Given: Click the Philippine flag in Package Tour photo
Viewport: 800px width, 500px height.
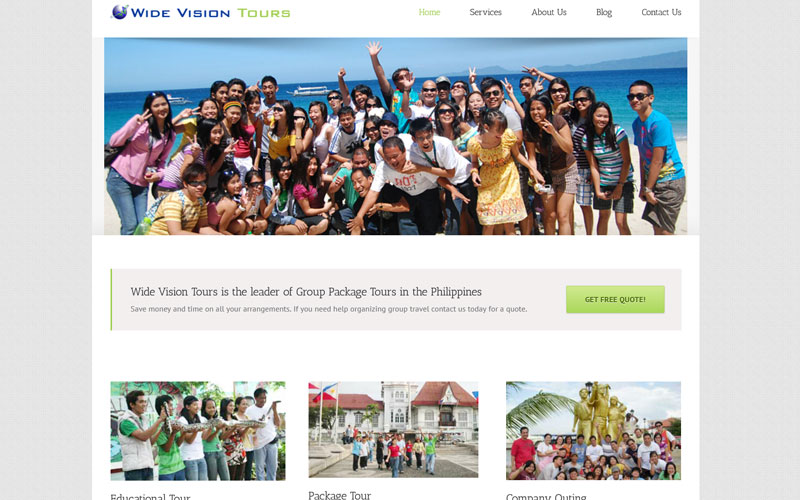Looking at the screenshot, I should (323, 392).
